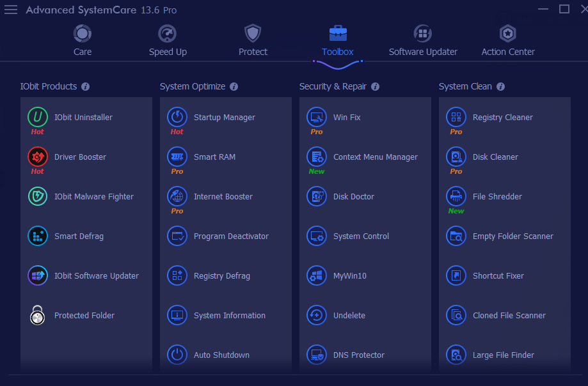
Task: Open the Win Fix repair tool
Action: pos(316,117)
